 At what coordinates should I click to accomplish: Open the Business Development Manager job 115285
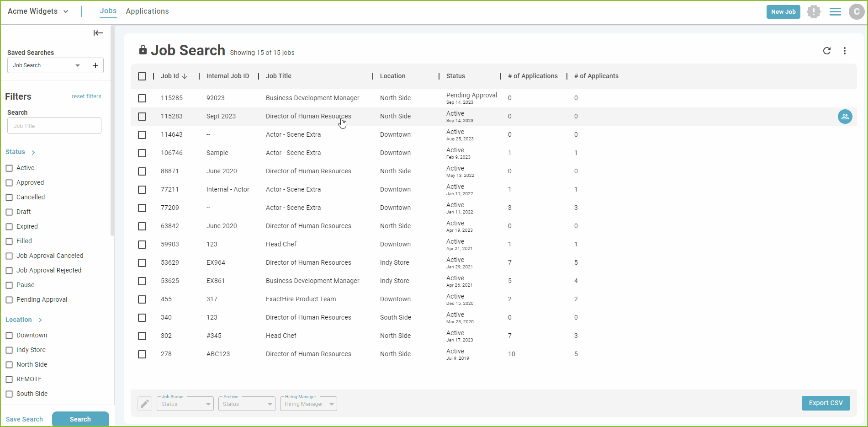pyautogui.click(x=312, y=98)
